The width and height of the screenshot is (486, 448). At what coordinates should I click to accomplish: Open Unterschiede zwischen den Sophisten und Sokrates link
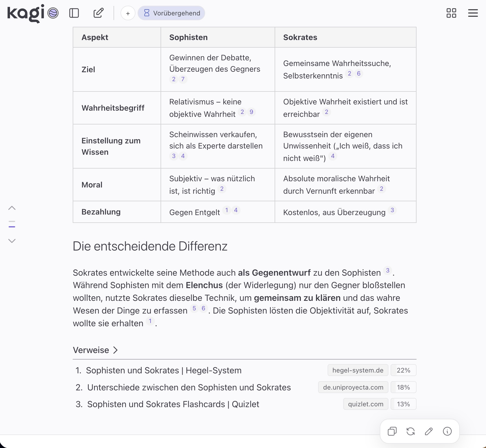[x=189, y=387]
